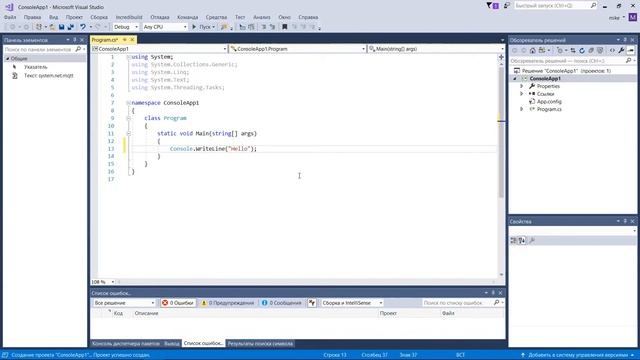Toggle the 0 Errors filter button
This screenshot has width=640, height=360.
coord(178,303)
